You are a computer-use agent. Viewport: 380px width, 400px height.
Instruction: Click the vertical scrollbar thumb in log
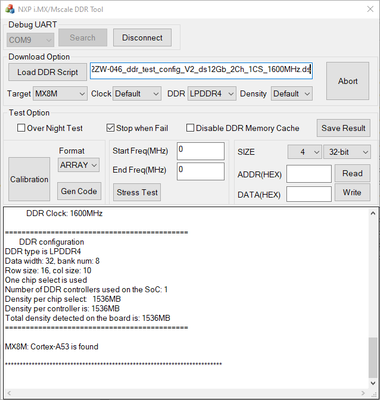pyautogui.click(x=373, y=358)
